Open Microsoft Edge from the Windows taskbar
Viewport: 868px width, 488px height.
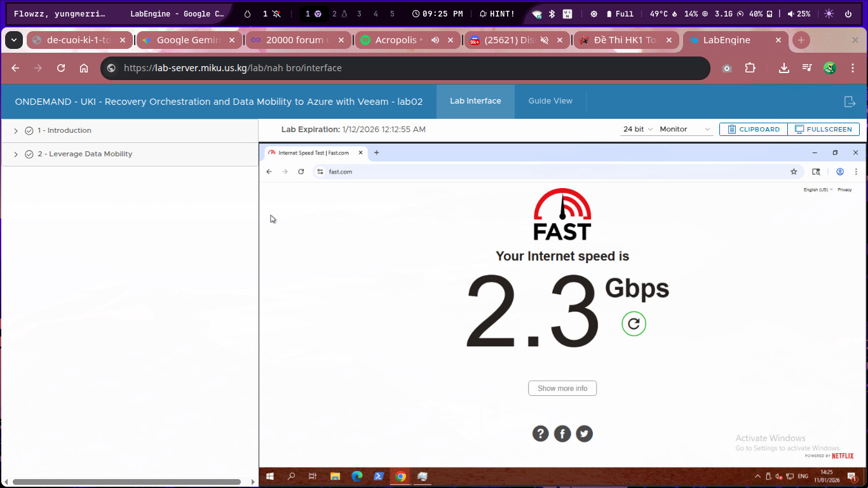tap(357, 476)
